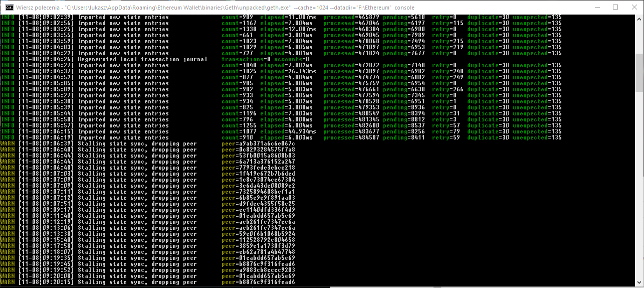The height and width of the screenshot is (288, 644).
Task: Click 'retry=31' value
Action: coord(446,113)
